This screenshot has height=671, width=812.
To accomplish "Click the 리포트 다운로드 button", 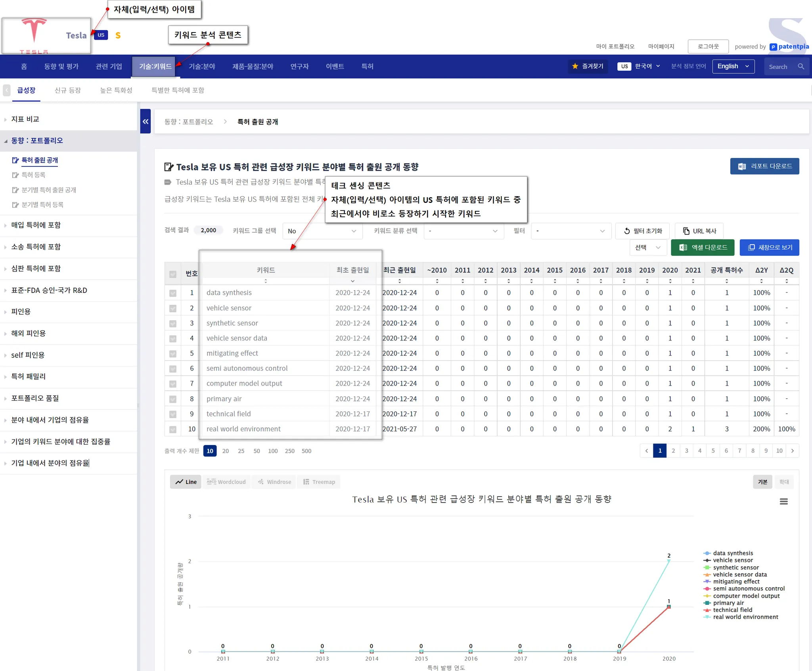I will 764,166.
